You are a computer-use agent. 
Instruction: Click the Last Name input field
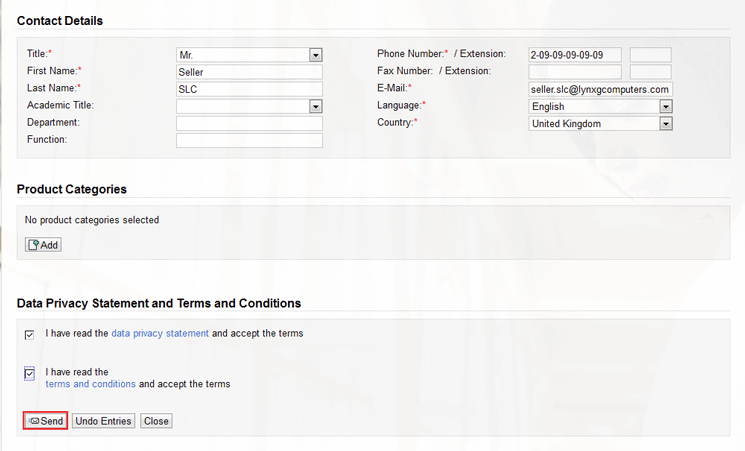pyautogui.click(x=249, y=89)
